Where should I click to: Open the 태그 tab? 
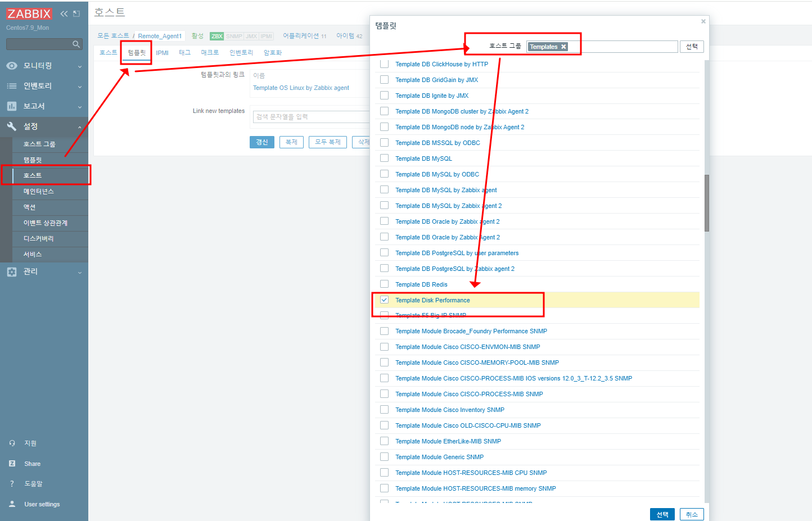click(184, 52)
